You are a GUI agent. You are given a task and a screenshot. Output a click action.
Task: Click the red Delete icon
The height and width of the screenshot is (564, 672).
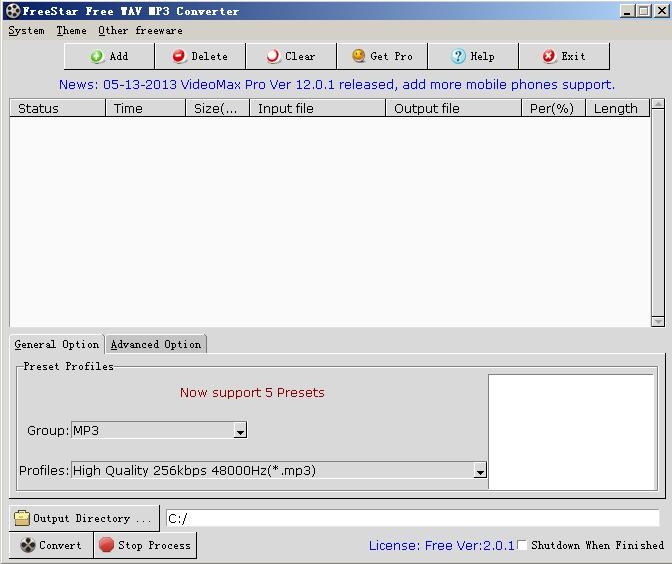pyautogui.click(x=179, y=56)
